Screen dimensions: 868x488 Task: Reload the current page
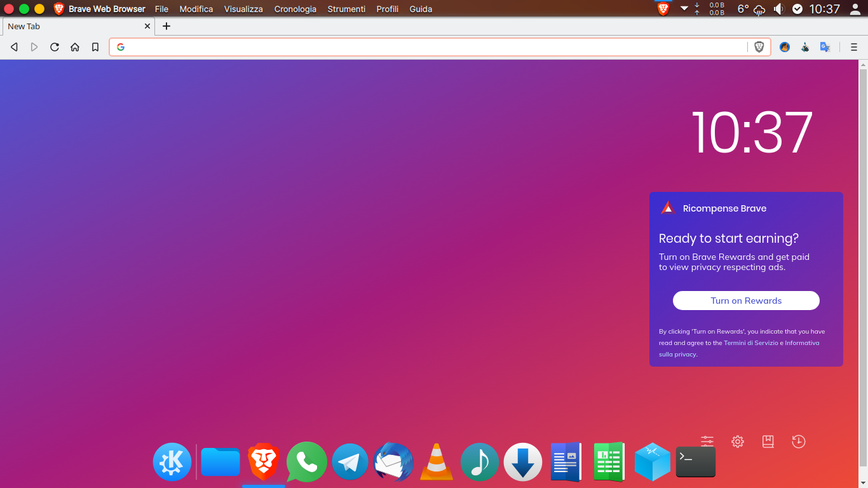point(55,47)
